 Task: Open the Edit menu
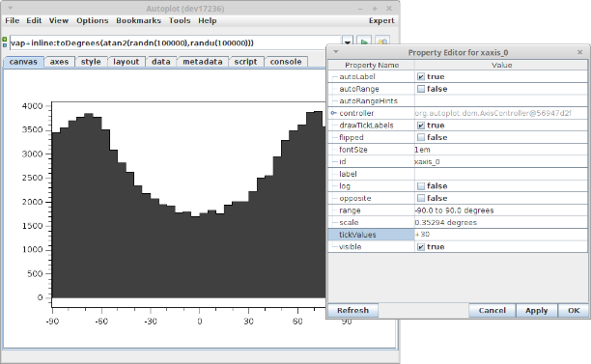34,20
